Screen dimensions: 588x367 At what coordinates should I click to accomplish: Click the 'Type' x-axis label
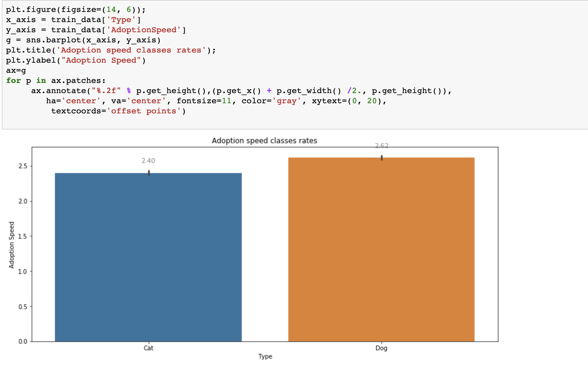(x=264, y=356)
